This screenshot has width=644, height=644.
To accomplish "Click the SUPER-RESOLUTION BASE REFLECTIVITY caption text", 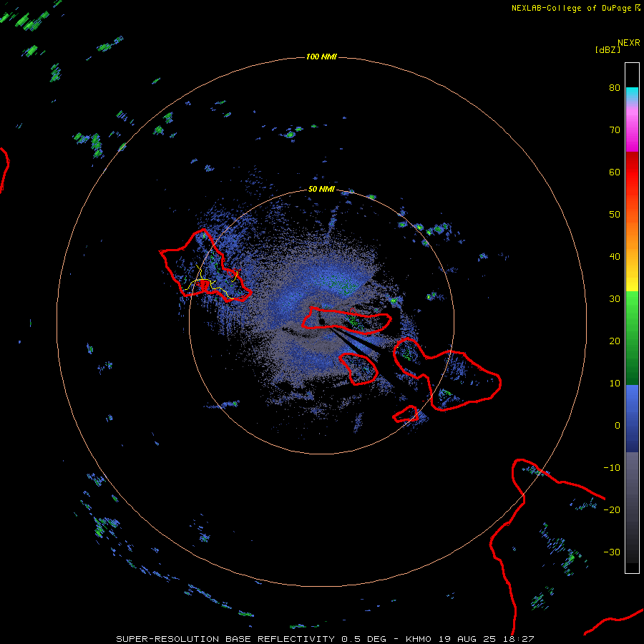I will tap(225, 639).
